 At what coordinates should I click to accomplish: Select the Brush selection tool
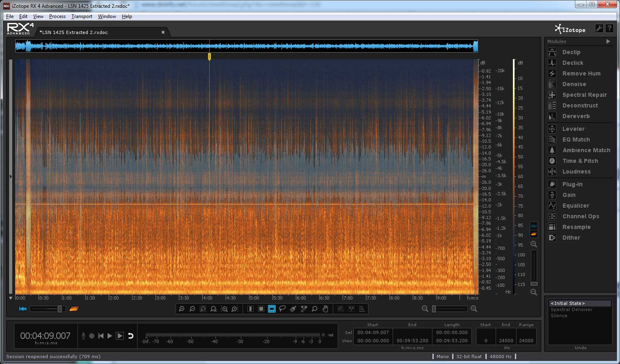pyautogui.click(x=293, y=309)
